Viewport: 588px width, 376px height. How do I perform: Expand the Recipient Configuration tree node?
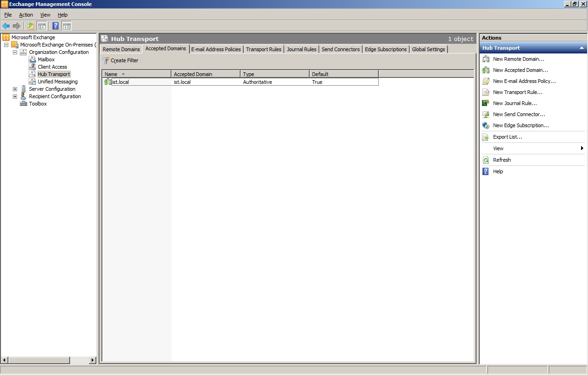click(15, 96)
